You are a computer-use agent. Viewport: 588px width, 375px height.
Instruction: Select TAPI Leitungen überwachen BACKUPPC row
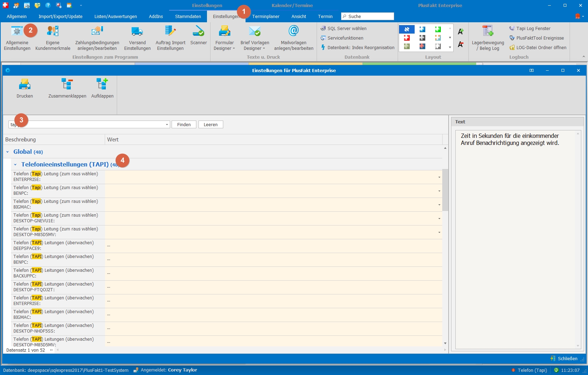pyautogui.click(x=226, y=273)
